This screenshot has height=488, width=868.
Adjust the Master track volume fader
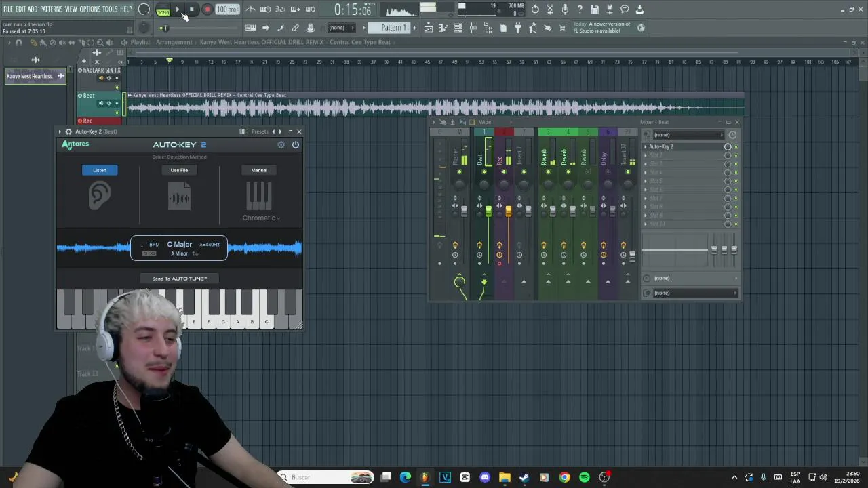coord(465,212)
